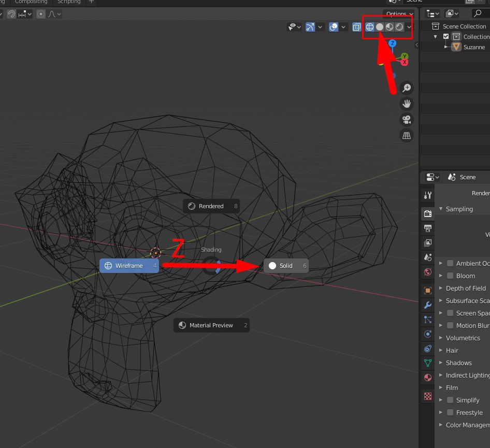Click the pan view hand icon
Viewport: 490px width, 448px height.
point(407,104)
